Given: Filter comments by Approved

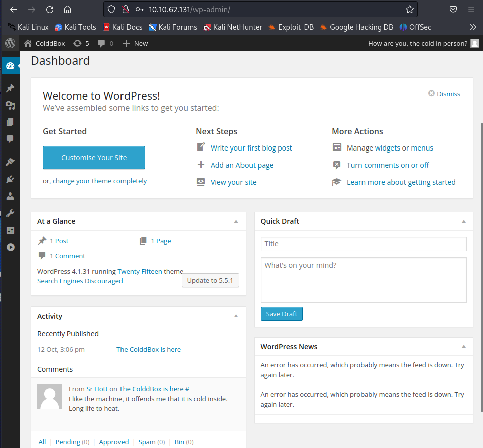Looking at the screenshot, I should (113, 442).
